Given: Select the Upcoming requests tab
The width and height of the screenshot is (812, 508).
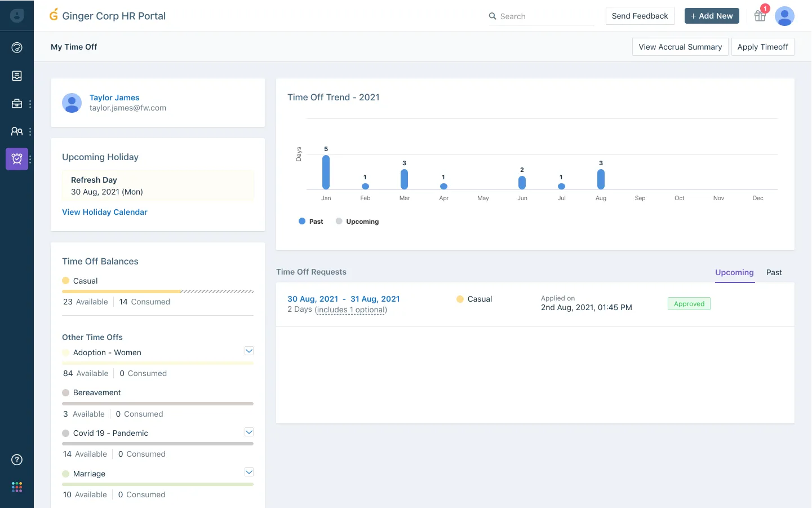Looking at the screenshot, I should coord(734,272).
